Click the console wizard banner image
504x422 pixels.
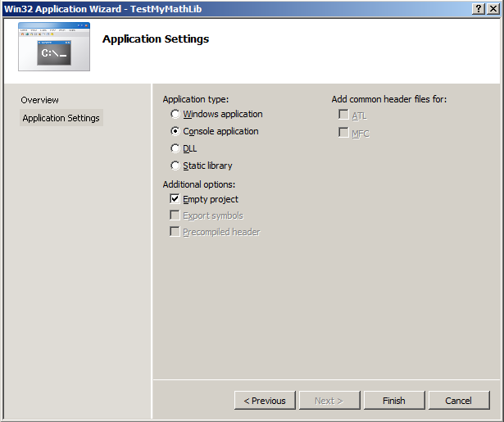tap(54, 48)
